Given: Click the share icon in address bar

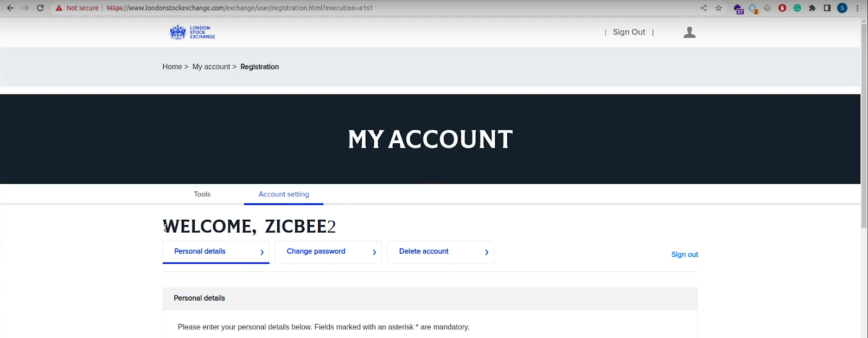Looking at the screenshot, I should point(704,8).
